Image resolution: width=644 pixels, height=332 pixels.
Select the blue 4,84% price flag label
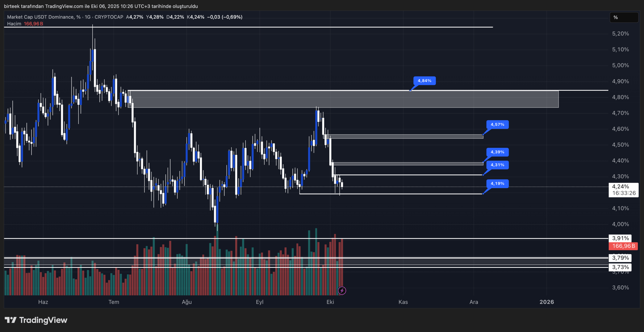[424, 81]
